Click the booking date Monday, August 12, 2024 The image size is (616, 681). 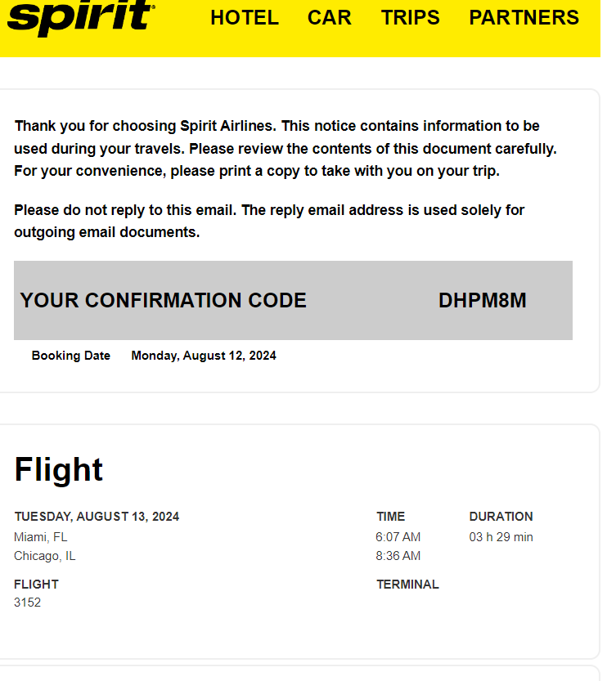pyautogui.click(x=204, y=356)
